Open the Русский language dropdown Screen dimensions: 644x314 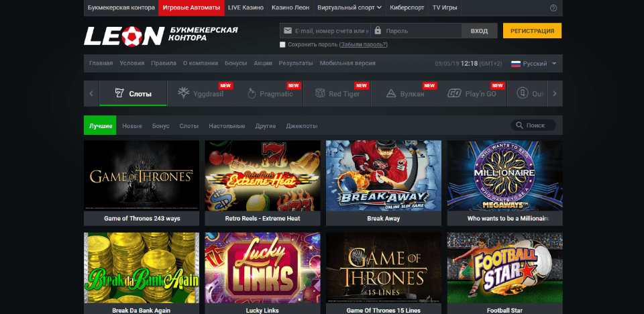pyautogui.click(x=534, y=64)
